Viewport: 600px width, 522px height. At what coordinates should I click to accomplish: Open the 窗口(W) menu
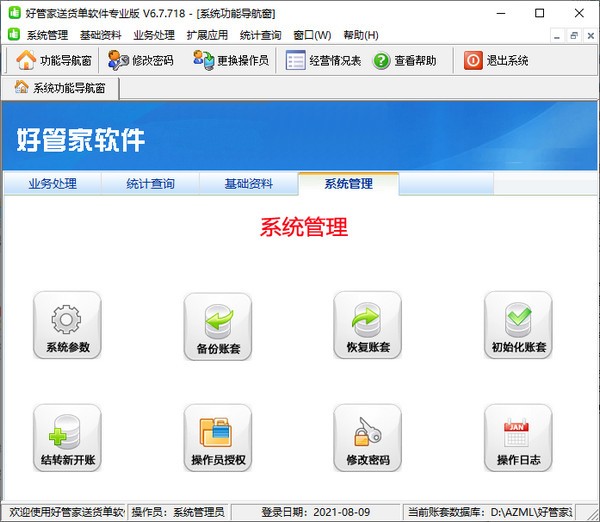coord(312,35)
